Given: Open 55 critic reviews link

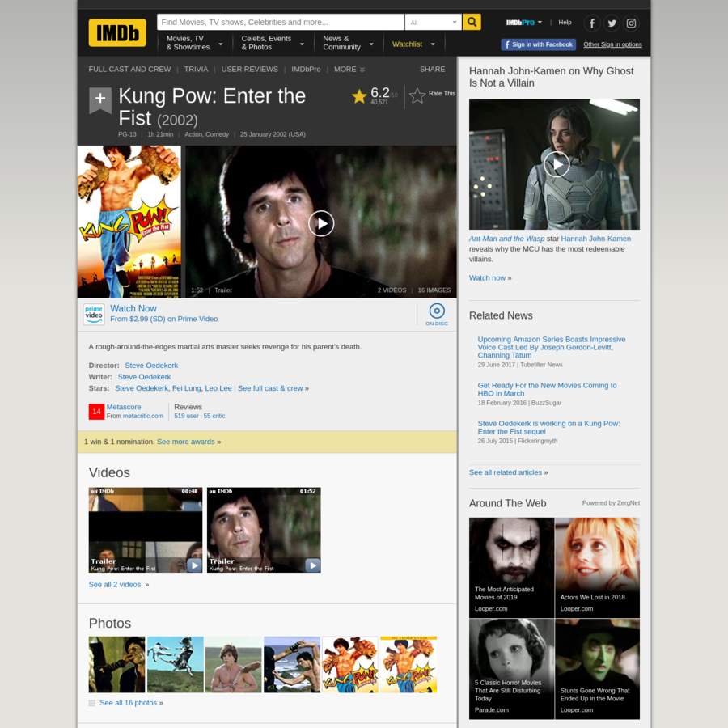Looking at the screenshot, I should [x=214, y=416].
